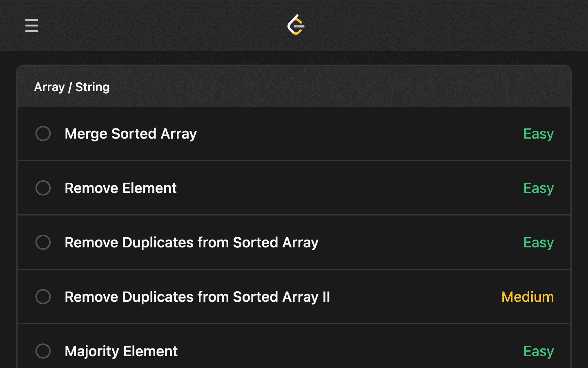This screenshot has height=368, width=588.
Task: Click the Easy label for Merge Sorted Array
Action: pyautogui.click(x=539, y=134)
